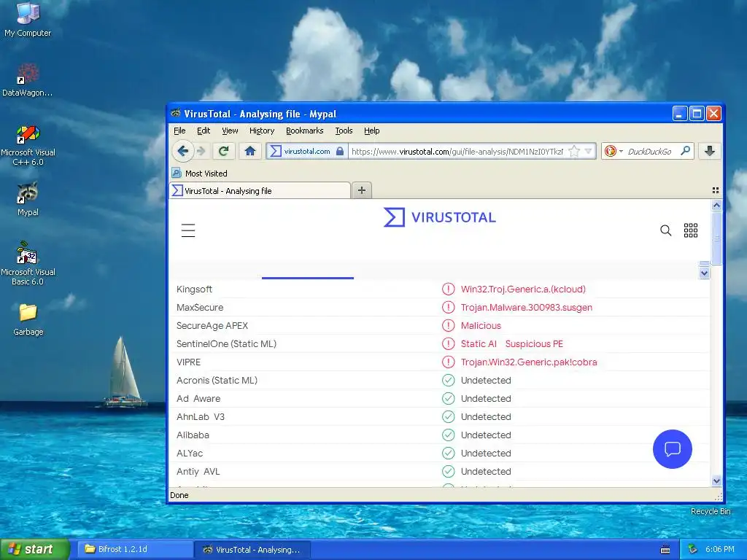Click the Acronis undetected check icon
The height and width of the screenshot is (560, 747).
[449, 380]
